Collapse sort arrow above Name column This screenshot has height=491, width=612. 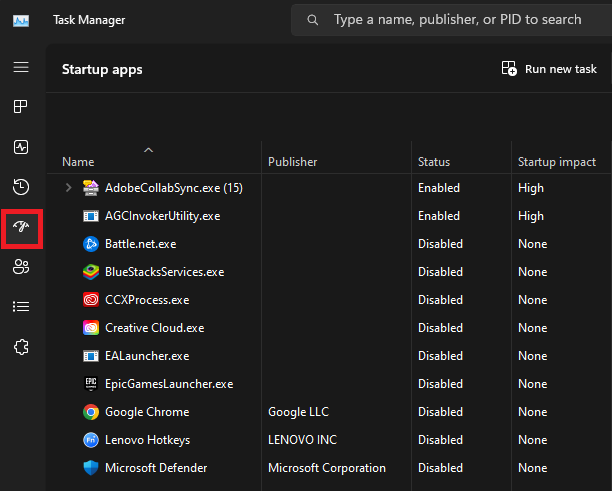click(148, 150)
